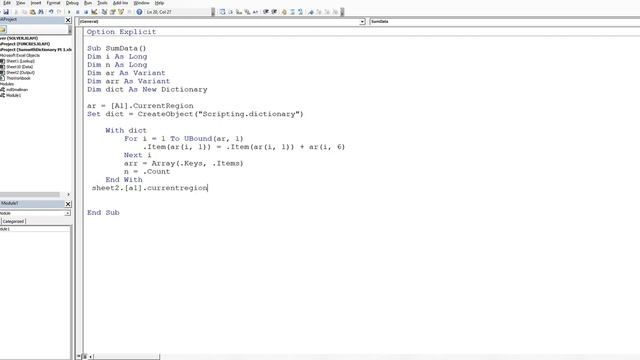Select Sheet10 (Data) in project tree
The width and height of the screenshot is (640, 360).
click(x=19, y=67)
